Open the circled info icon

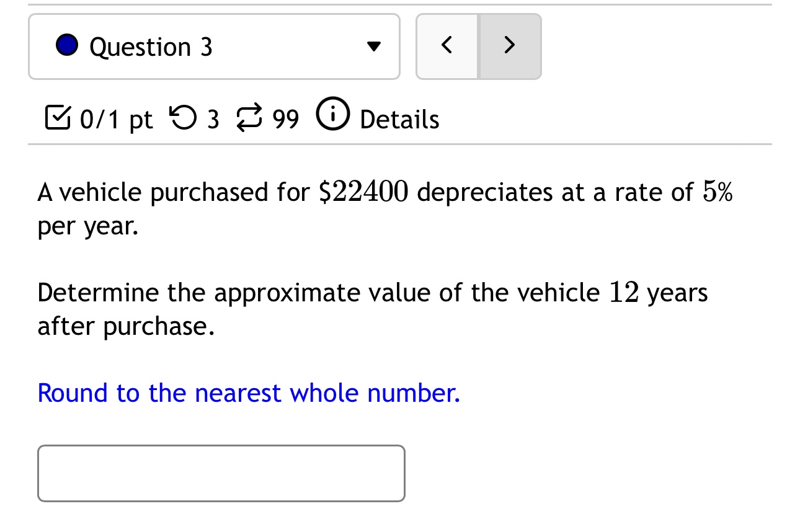[333, 115]
